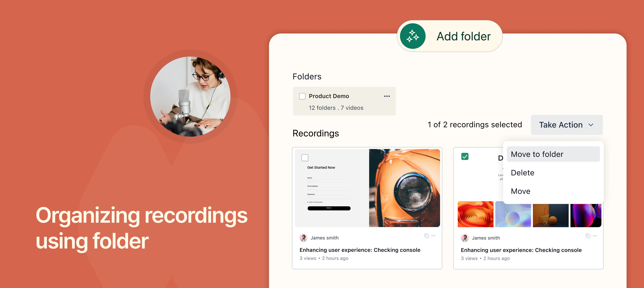The image size is (644, 288).
Task: Click the round podcaster photo
Action: pyautogui.click(x=190, y=97)
